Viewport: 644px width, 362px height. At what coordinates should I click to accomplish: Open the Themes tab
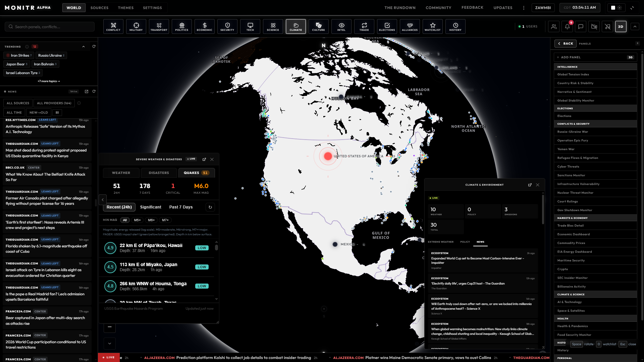coord(126,8)
